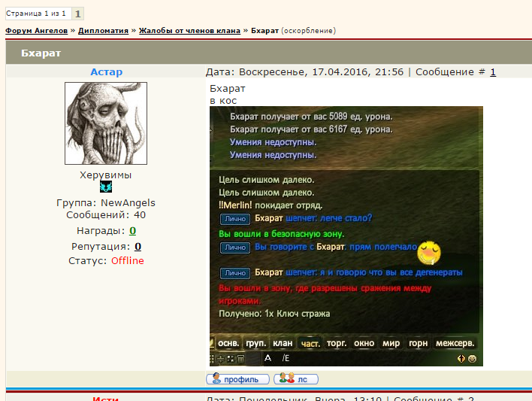Click the Астар username link
This screenshot has height=401, width=532.
click(106, 72)
